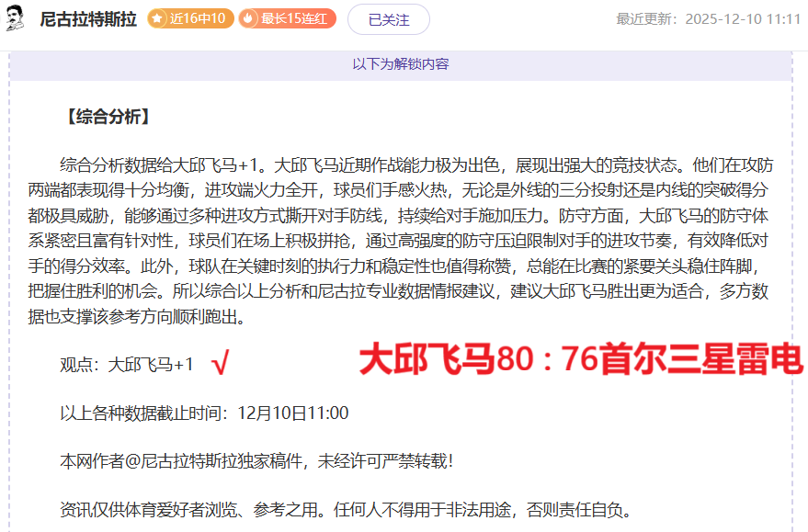Click the 2025-12-10 11:11 update timestamp
This screenshot has width=808, height=532.
click(x=745, y=19)
